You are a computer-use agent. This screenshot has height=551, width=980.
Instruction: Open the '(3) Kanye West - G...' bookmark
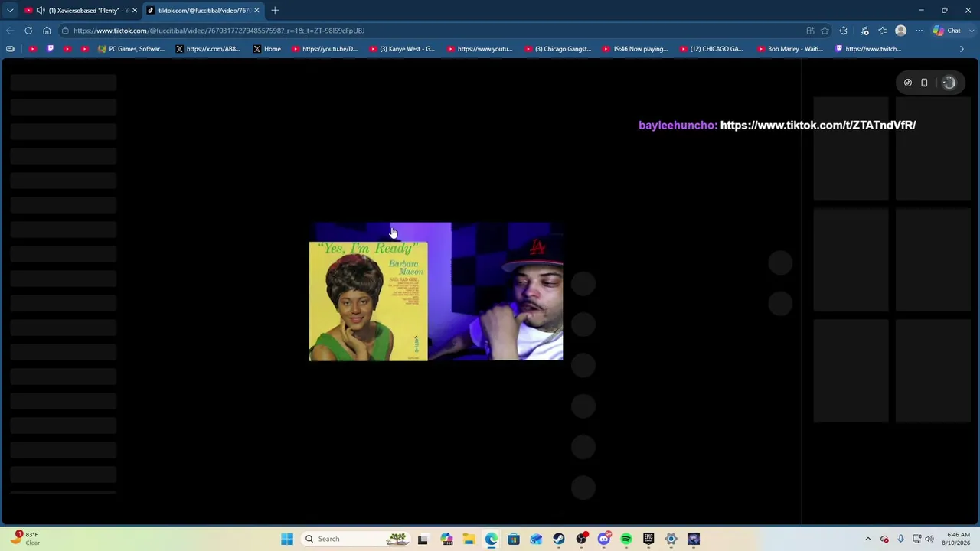tap(402, 49)
